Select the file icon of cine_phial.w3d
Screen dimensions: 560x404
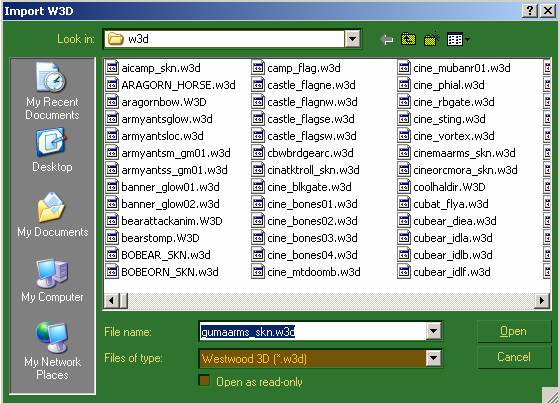point(404,85)
